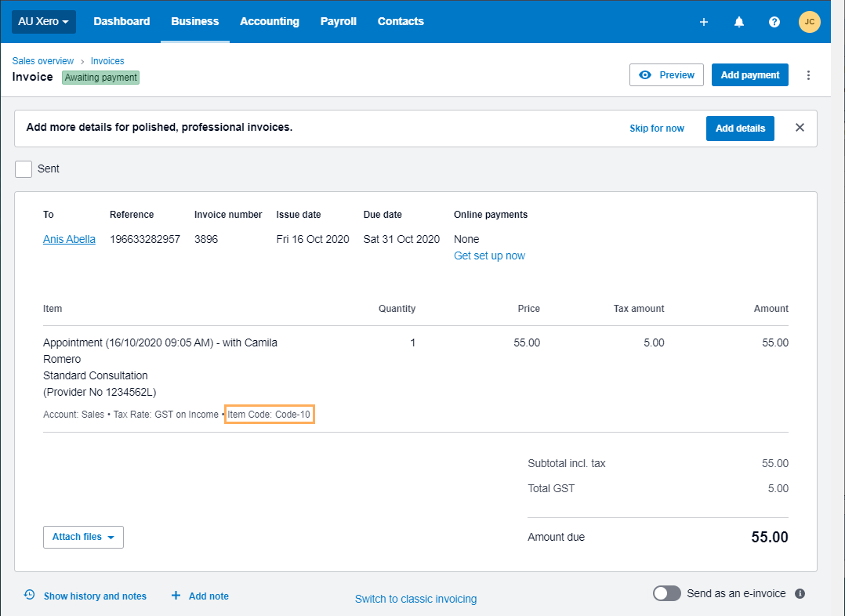Click Switch to classic invoicing link
The image size is (845, 616).
tap(415, 599)
